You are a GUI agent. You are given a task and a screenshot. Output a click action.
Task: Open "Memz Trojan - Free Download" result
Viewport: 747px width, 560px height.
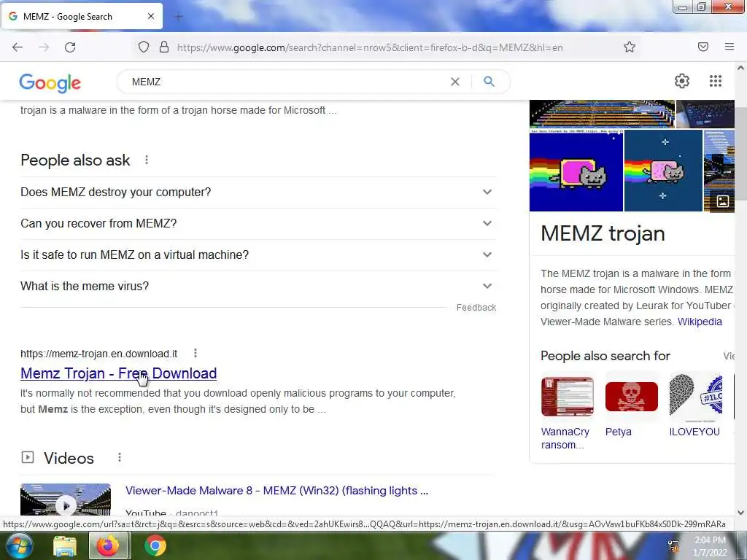pos(119,373)
